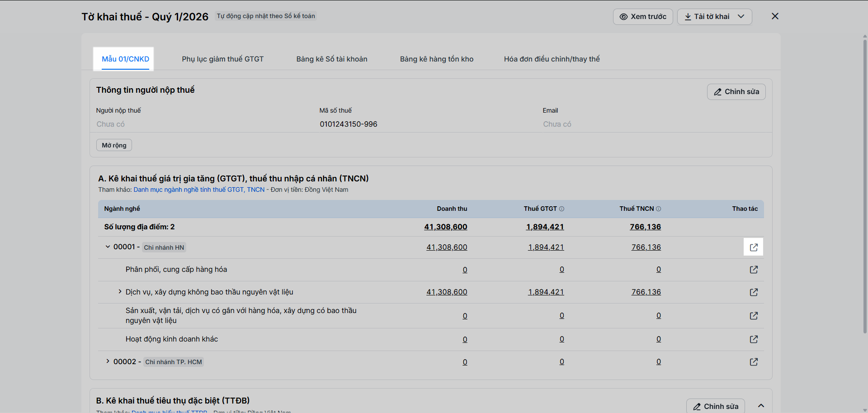Collapse section B thuế tiêu thụ đặc biệt
868x413 pixels.
[761, 406]
